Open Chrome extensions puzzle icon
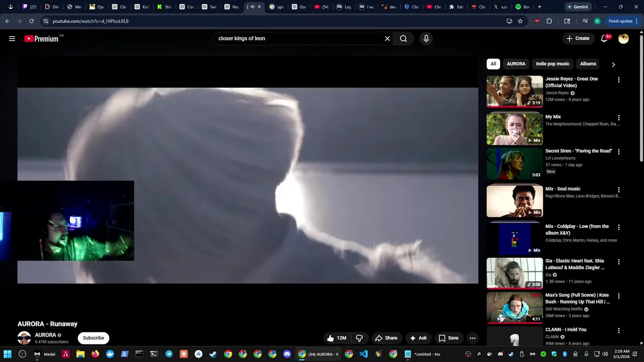The image size is (644, 362). tap(549, 21)
